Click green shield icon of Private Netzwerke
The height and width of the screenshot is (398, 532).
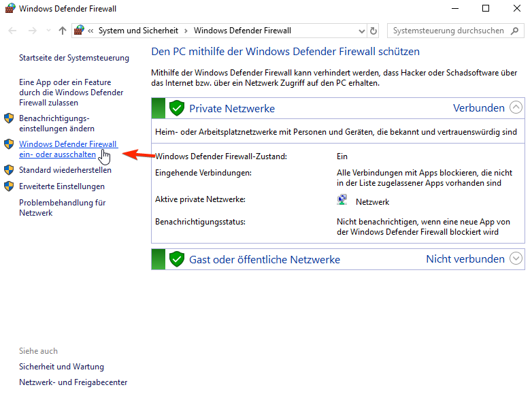coord(177,108)
